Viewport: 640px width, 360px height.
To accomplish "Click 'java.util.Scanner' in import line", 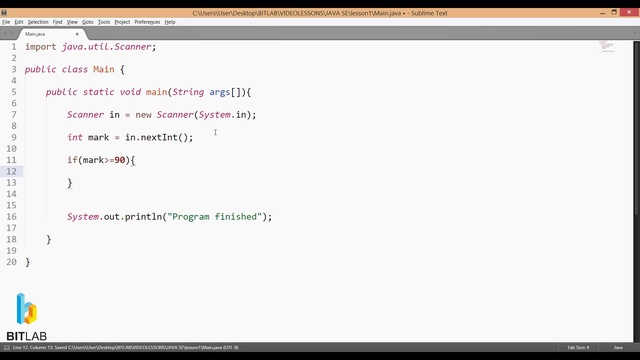I will (x=107, y=47).
